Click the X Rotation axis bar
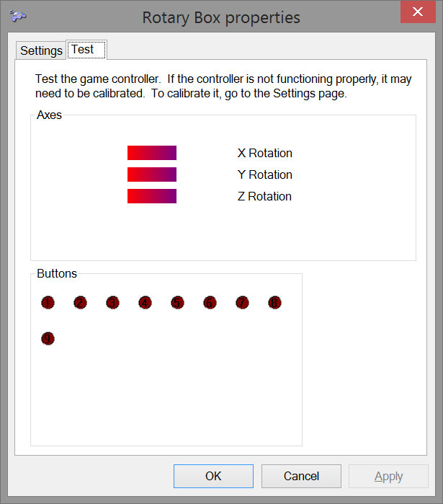Viewport: 443px width, 504px height. [152, 153]
